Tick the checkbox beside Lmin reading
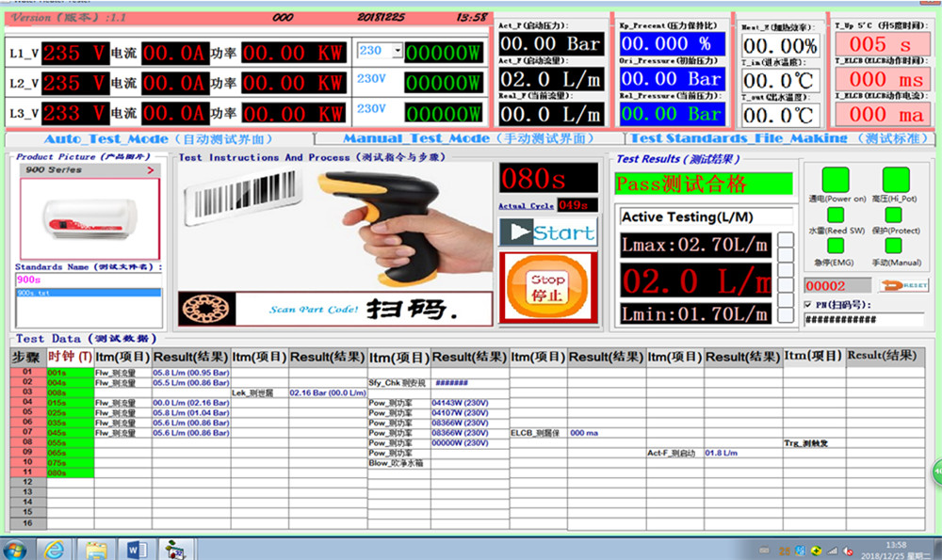The width and height of the screenshot is (942, 560). click(x=785, y=314)
